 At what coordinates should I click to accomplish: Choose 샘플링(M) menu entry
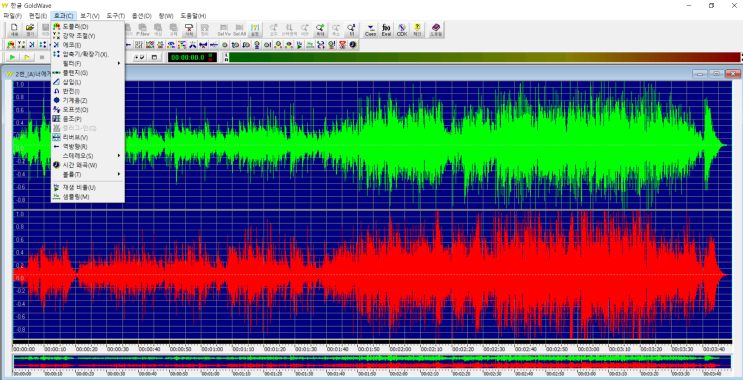[x=88, y=196]
